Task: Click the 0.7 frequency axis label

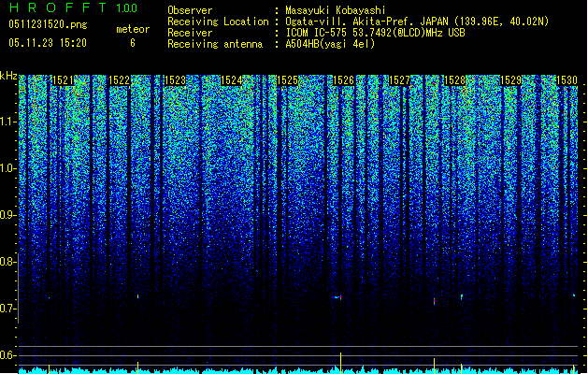Action: 8,309
